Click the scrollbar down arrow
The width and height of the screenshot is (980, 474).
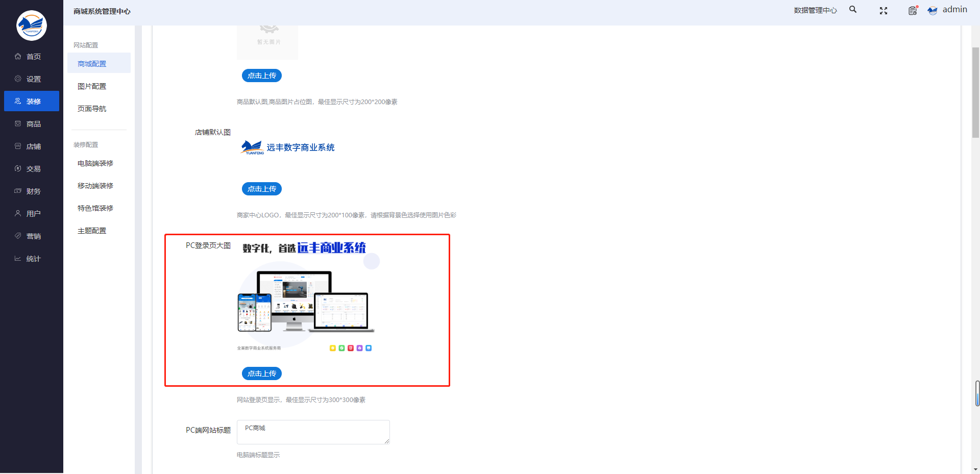tap(975, 469)
